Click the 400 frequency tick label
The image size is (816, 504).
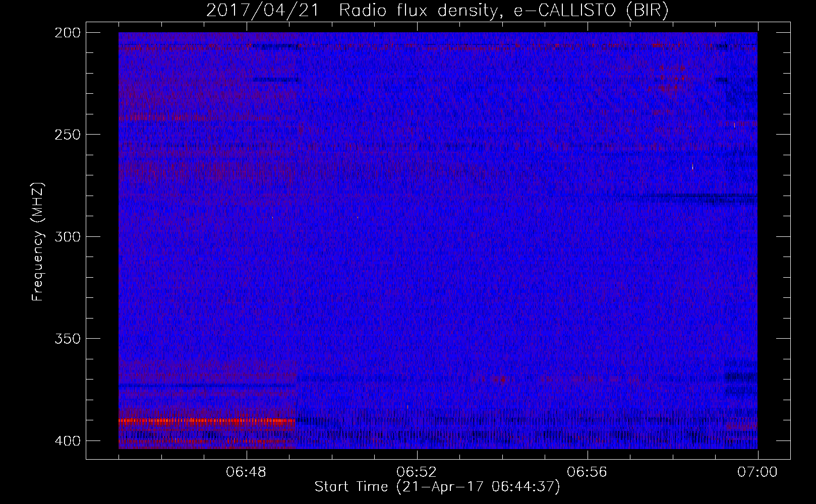[x=68, y=441]
